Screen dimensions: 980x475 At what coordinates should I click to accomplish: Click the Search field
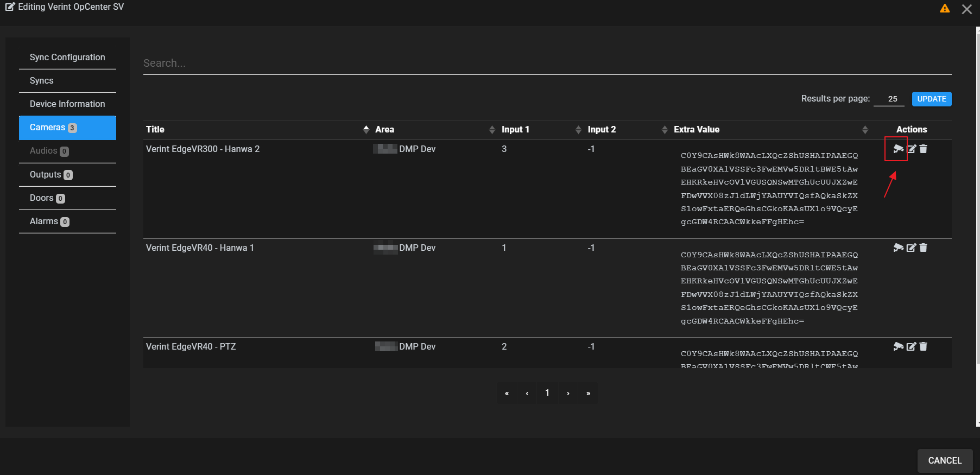[547, 64]
